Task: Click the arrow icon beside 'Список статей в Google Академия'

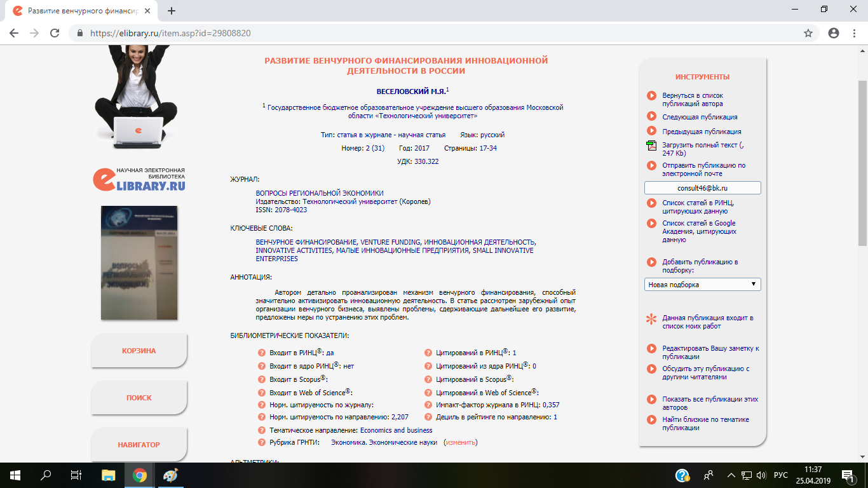Action: (x=651, y=224)
